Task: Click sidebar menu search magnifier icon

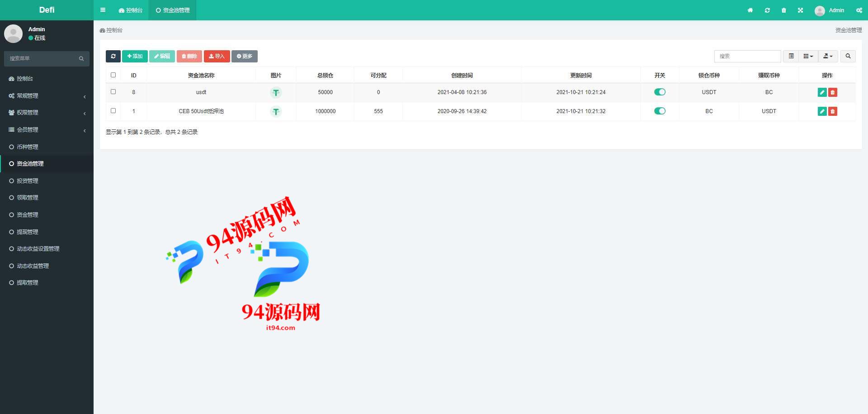Action: pos(81,58)
